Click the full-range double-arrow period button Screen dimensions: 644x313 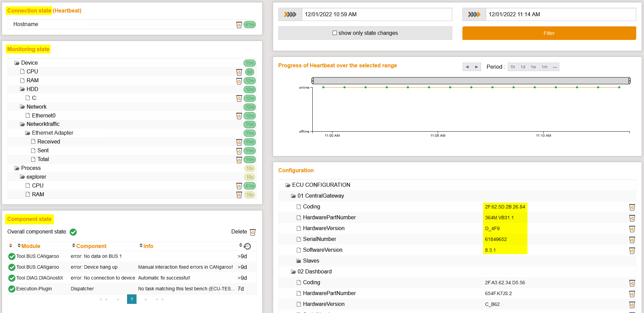point(555,67)
